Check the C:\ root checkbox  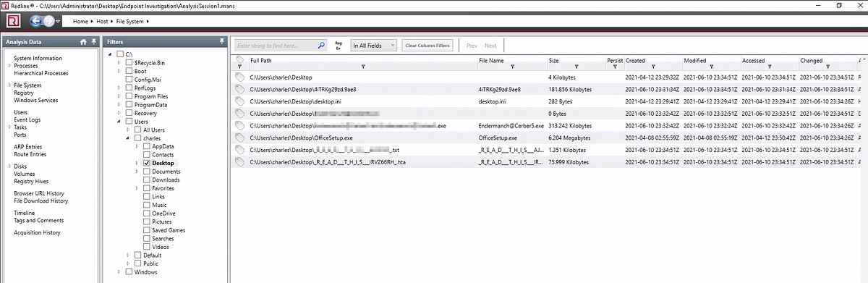[x=119, y=54]
